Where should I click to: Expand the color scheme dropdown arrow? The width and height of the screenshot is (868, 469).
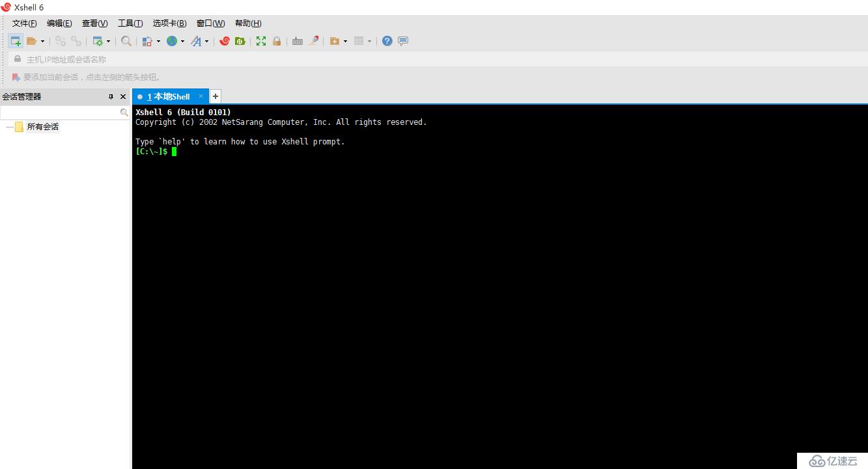click(158, 41)
